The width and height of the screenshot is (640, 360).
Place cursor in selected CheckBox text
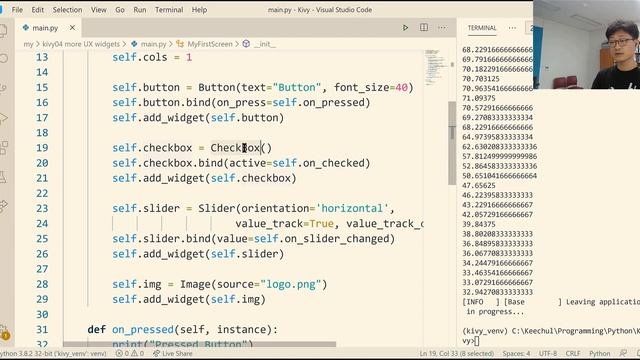[x=235, y=148]
